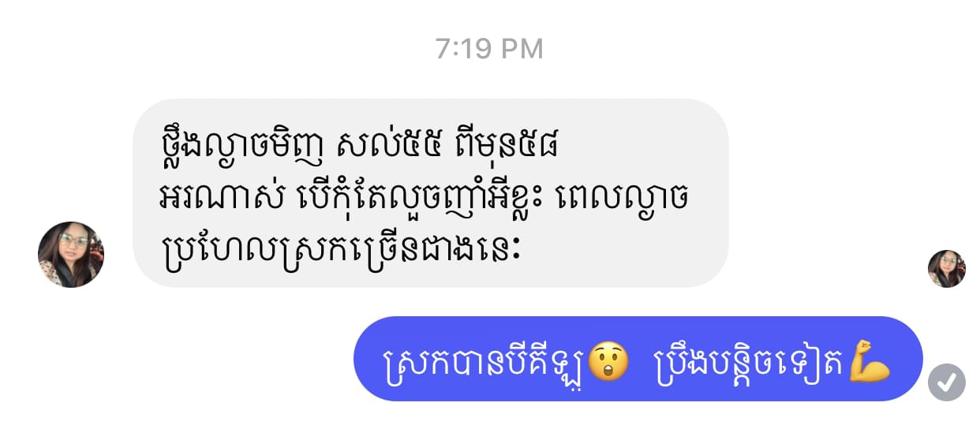Image resolution: width=980 pixels, height=425 pixels.
Task: Click the astonished face emoji
Action: 608,361
